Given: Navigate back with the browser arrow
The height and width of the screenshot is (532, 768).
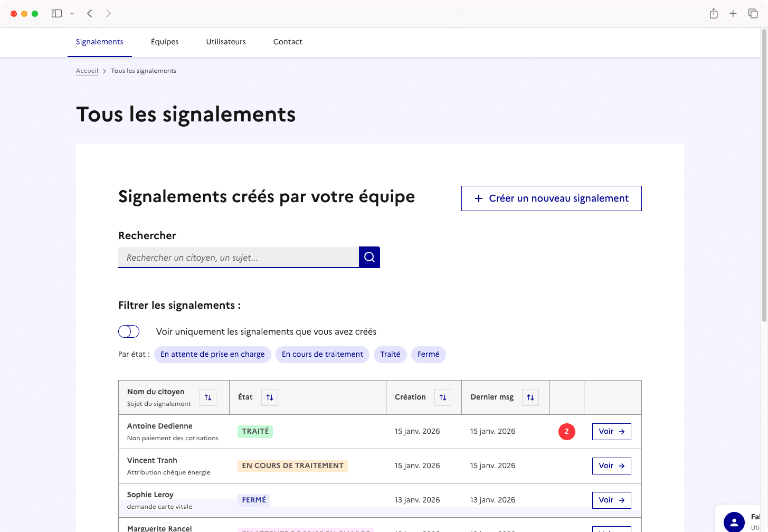Looking at the screenshot, I should [90, 13].
